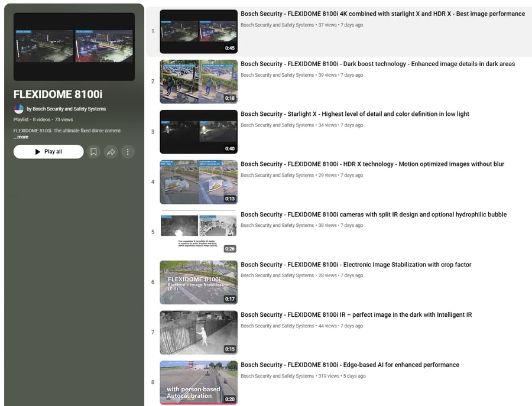This screenshot has width=532, height=406.
Task: Open title 'Starlight X - Highest level of detail'
Action: [x=355, y=114]
